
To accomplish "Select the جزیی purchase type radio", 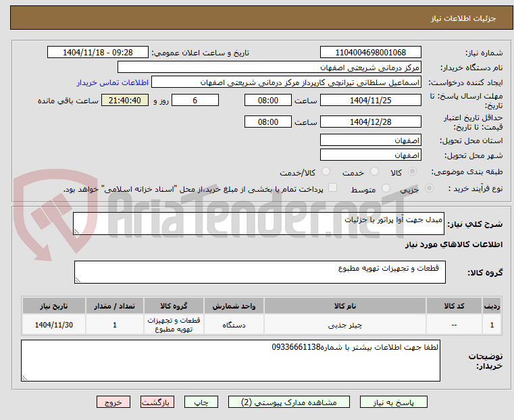I will coord(429,188).
